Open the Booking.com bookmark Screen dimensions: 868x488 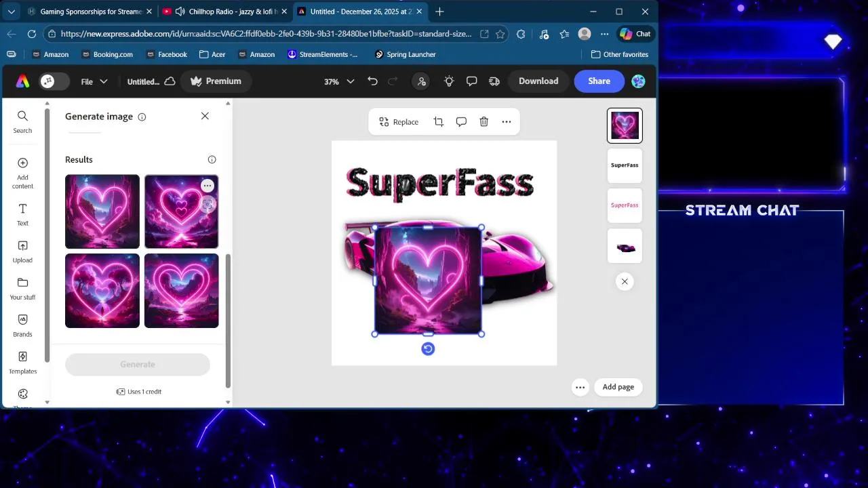[107, 54]
